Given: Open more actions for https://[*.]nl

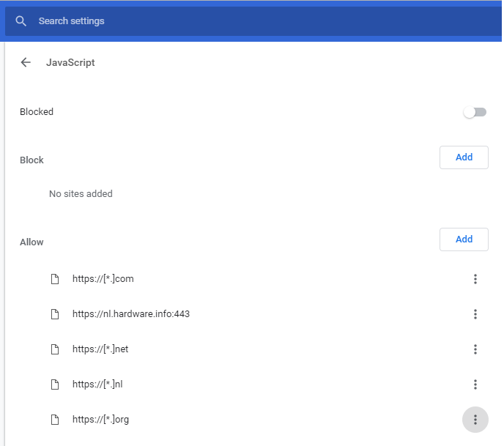Looking at the screenshot, I should point(475,384).
